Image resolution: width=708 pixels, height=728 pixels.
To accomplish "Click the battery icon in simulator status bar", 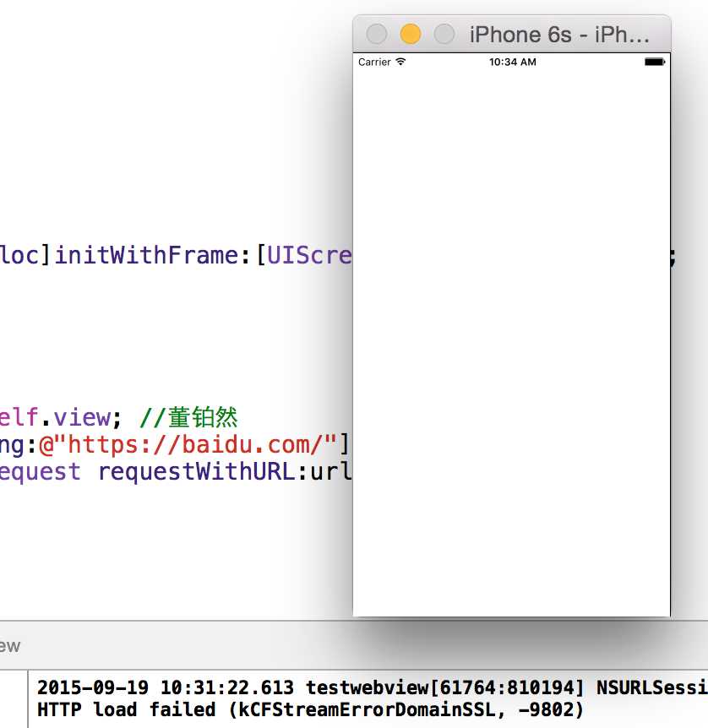I will point(655,62).
